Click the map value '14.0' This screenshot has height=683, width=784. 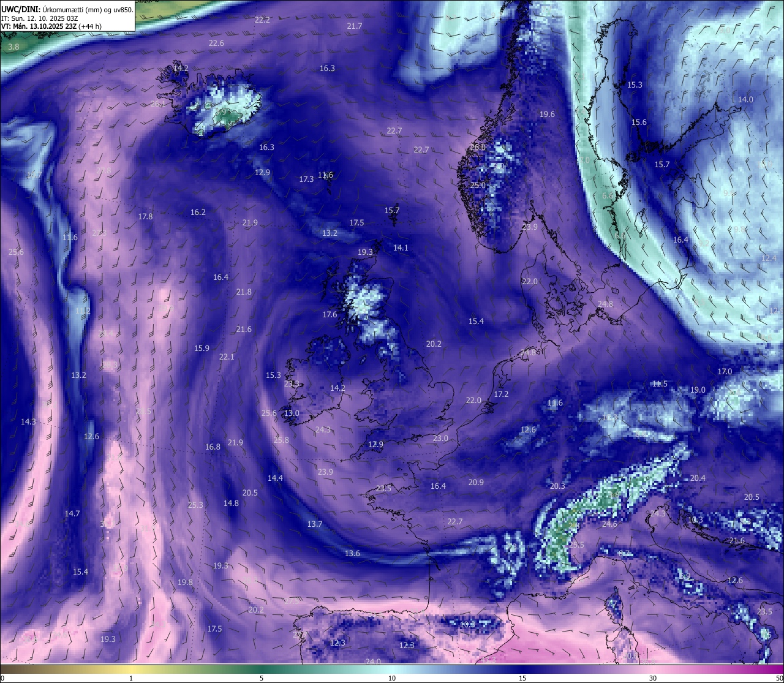click(745, 99)
